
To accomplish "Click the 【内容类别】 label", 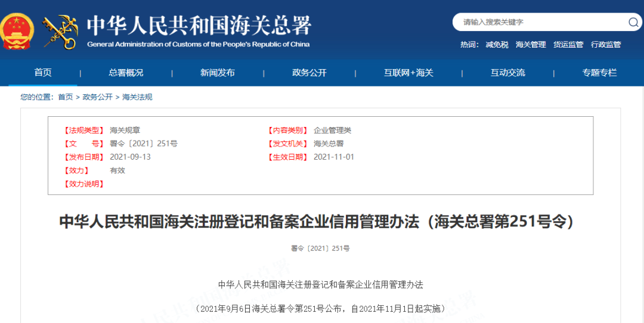I will [288, 130].
